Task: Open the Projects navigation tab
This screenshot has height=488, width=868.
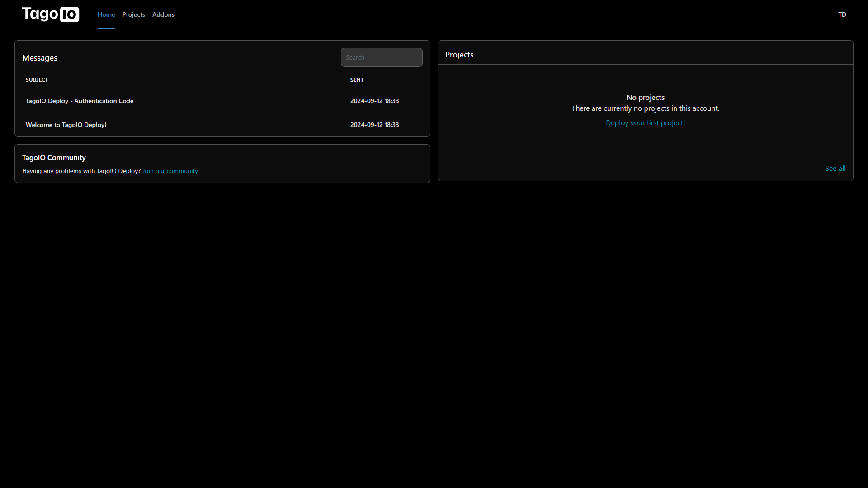Action: click(133, 14)
